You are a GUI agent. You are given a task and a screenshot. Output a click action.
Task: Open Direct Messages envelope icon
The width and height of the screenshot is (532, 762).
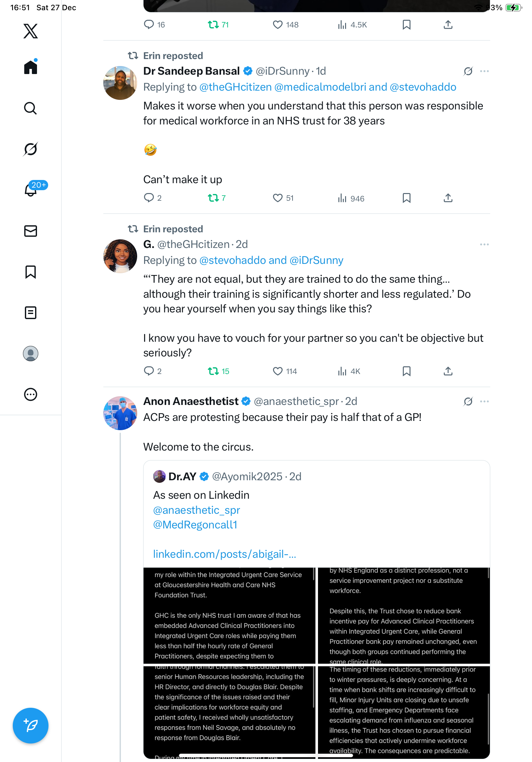(x=31, y=231)
